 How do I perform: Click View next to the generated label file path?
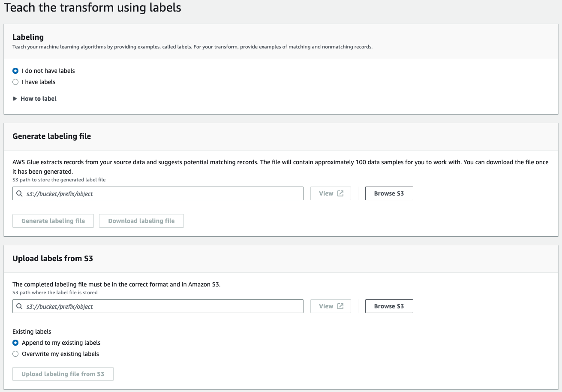pyautogui.click(x=331, y=193)
